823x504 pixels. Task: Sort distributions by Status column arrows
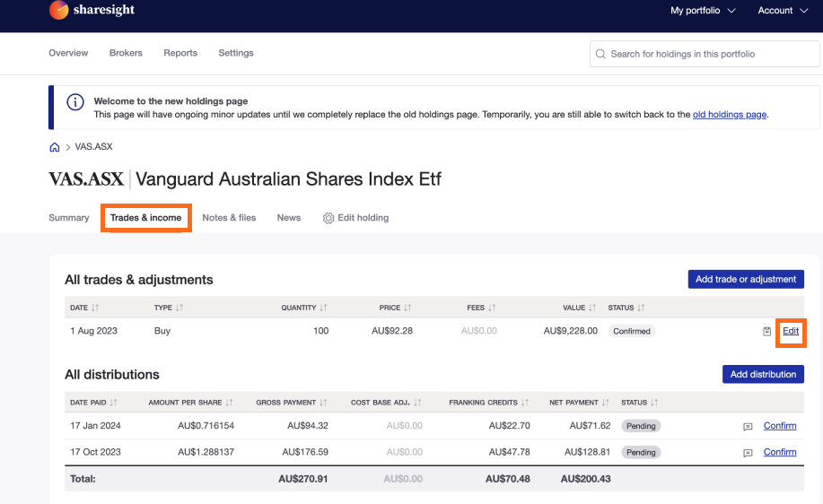coord(654,403)
